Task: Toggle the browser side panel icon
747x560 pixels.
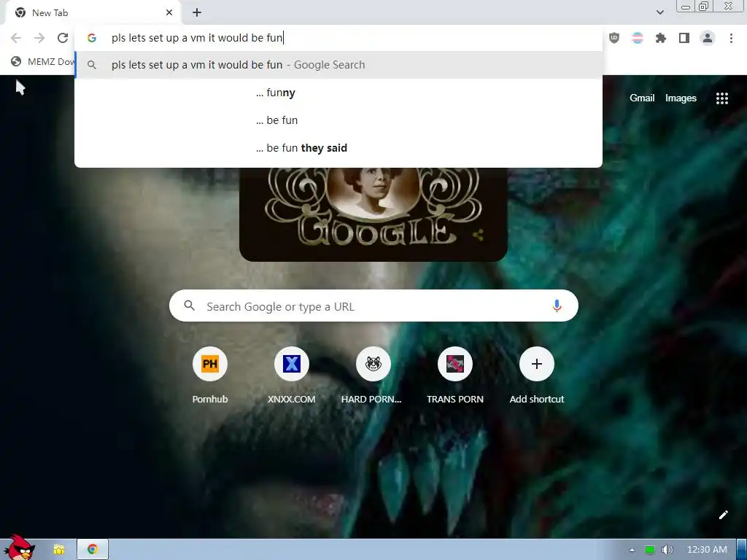Action: (684, 38)
